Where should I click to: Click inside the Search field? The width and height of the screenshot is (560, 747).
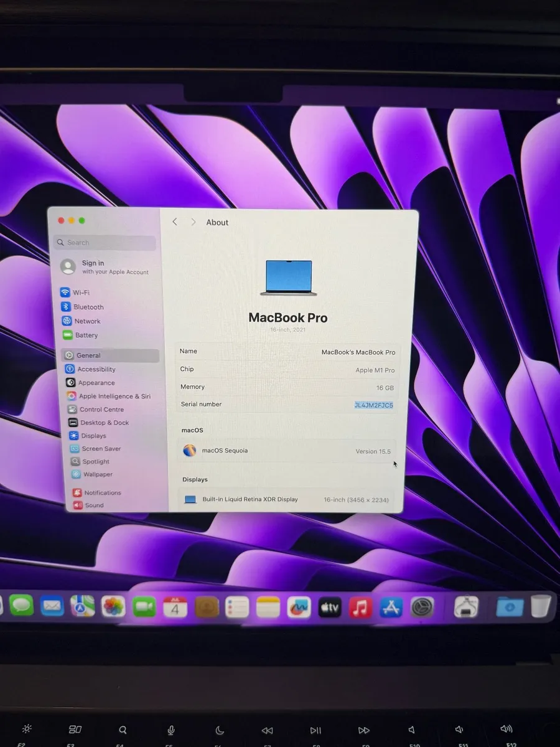[104, 242]
